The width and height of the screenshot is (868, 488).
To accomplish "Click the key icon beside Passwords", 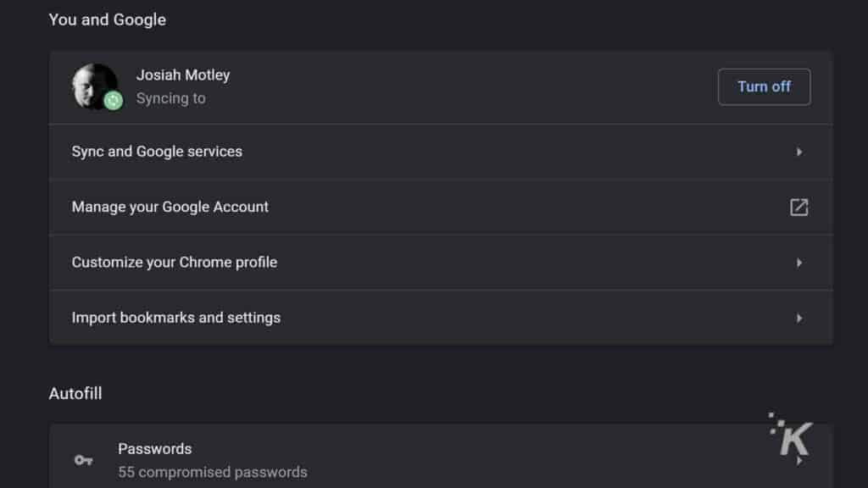I will (x=84, y=460).
